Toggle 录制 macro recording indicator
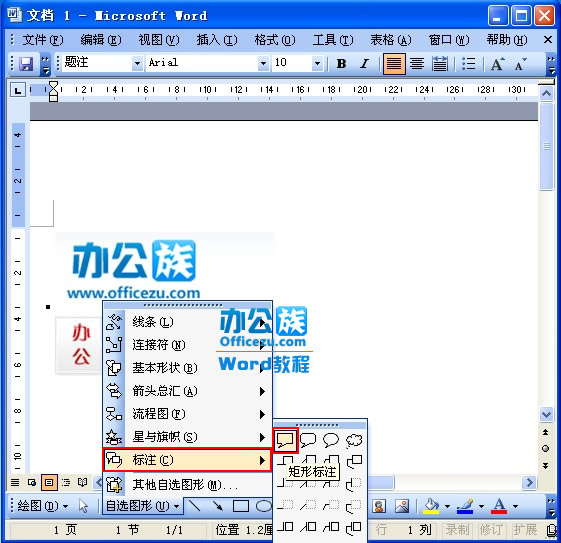The image size is (561, 543). point(457,530)
